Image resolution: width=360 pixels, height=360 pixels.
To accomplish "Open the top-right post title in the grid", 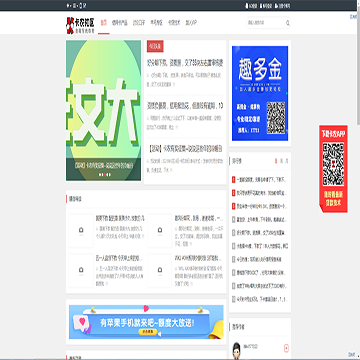I will point(199,218).
